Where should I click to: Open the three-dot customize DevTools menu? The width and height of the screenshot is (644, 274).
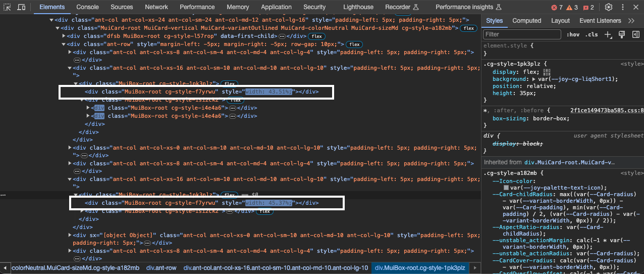tap(622, 7)
